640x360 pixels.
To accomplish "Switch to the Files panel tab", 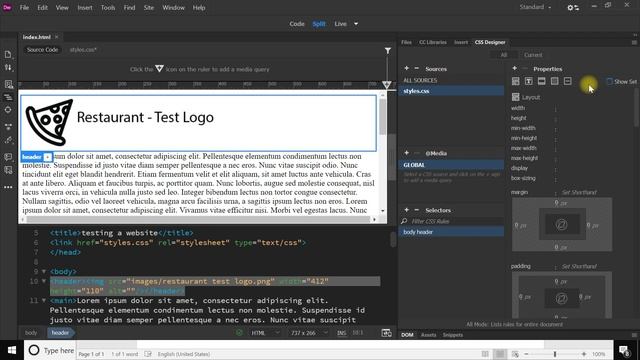I will pos(406,42).
